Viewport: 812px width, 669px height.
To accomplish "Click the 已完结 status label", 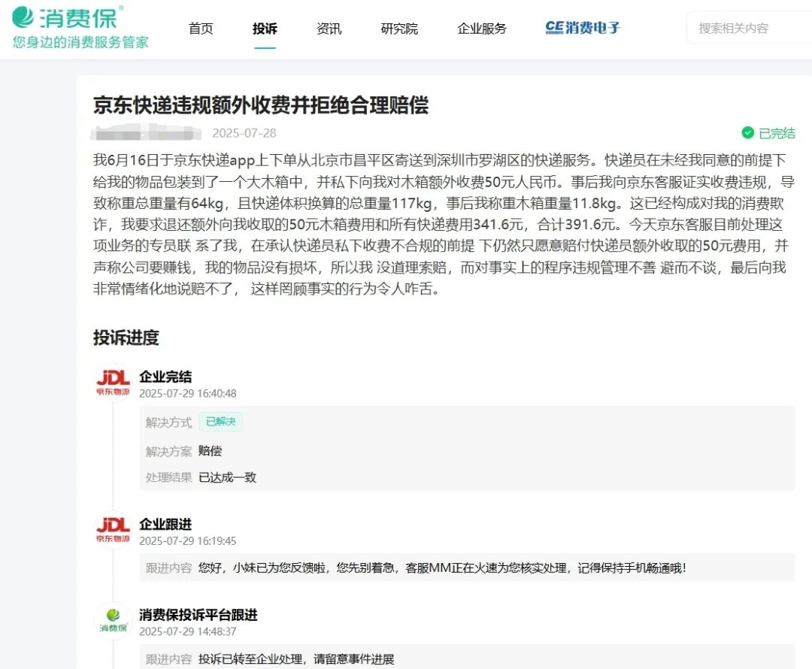I will 777,133.
